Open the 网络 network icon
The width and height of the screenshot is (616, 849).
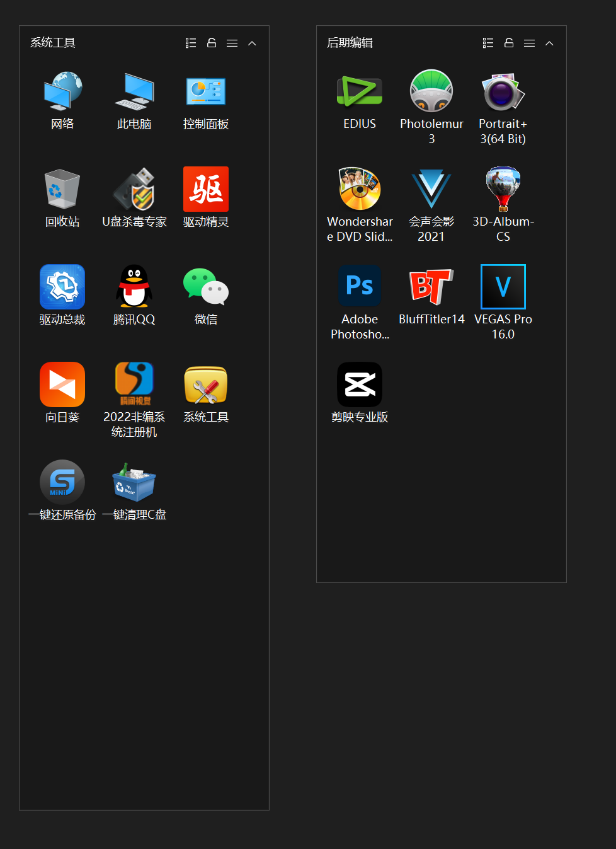pos(62,92)
